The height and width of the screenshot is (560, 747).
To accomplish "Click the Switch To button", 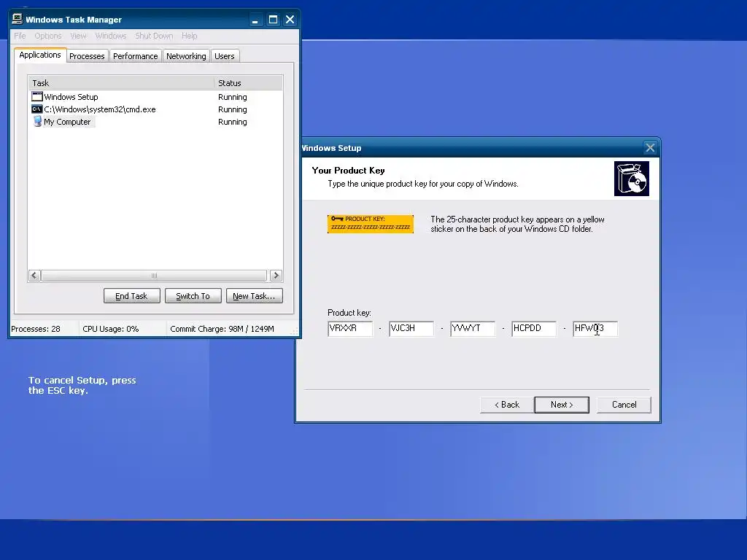I will pos(193,296).
